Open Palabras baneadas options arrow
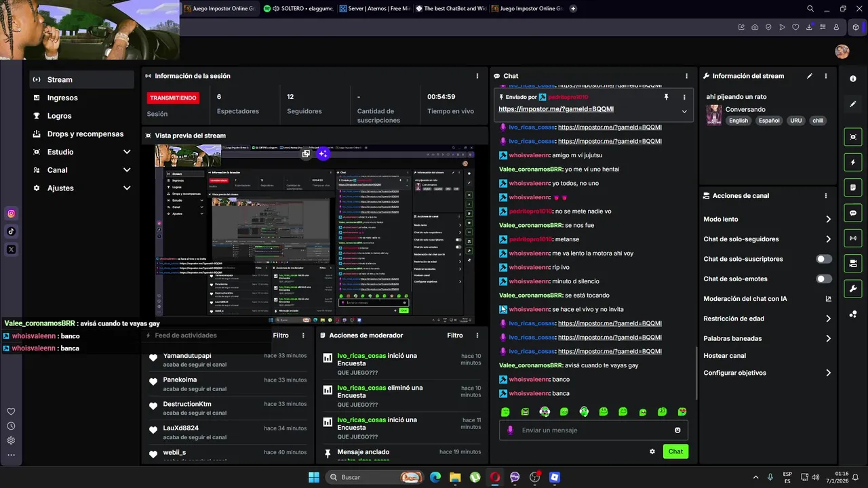The width and height of the screenshot is (868, 488). point(828,338)
